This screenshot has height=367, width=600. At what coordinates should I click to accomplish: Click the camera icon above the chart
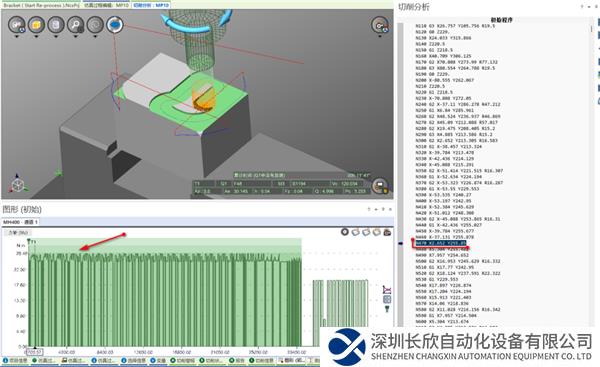pos(387,232)
